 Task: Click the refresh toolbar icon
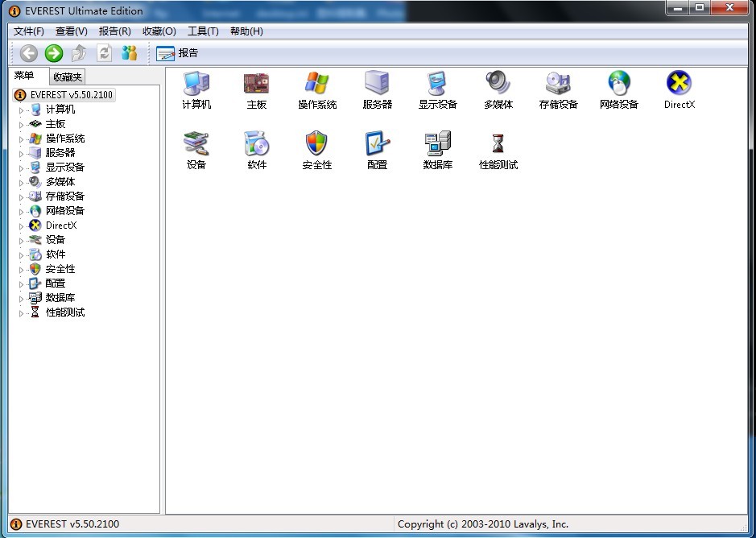click(x=104, y=53)
